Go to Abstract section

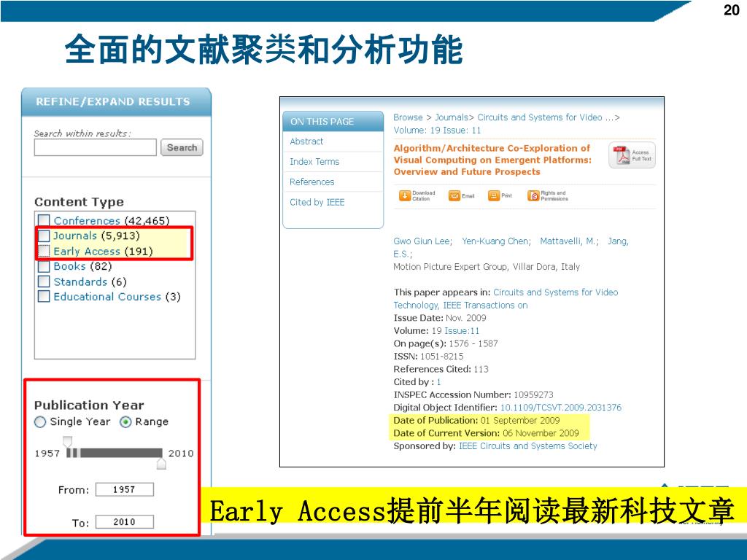coord(306,141)
